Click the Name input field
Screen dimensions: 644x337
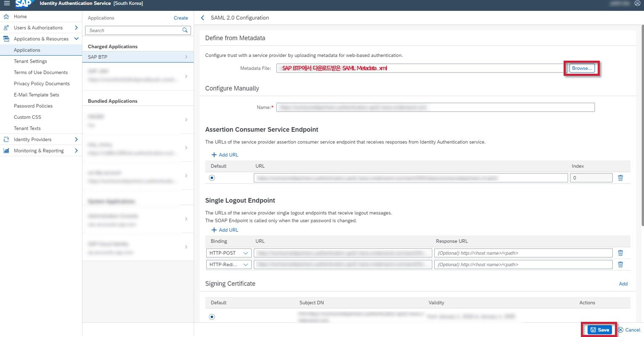[x=436, y=107]
